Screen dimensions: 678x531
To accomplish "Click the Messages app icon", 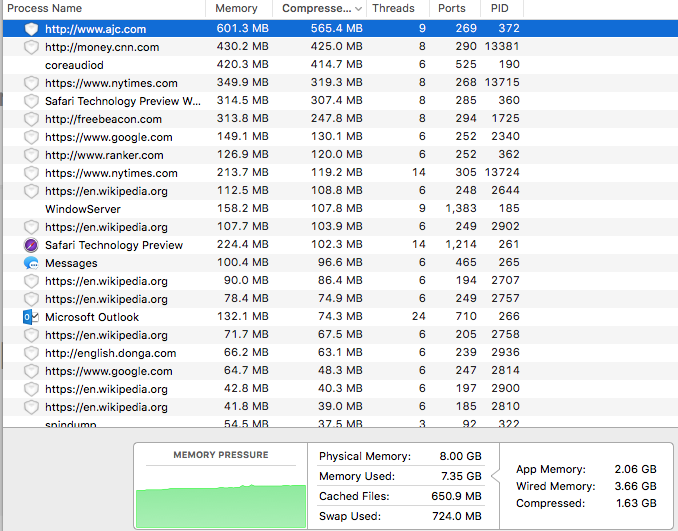I will pos(31,263).
